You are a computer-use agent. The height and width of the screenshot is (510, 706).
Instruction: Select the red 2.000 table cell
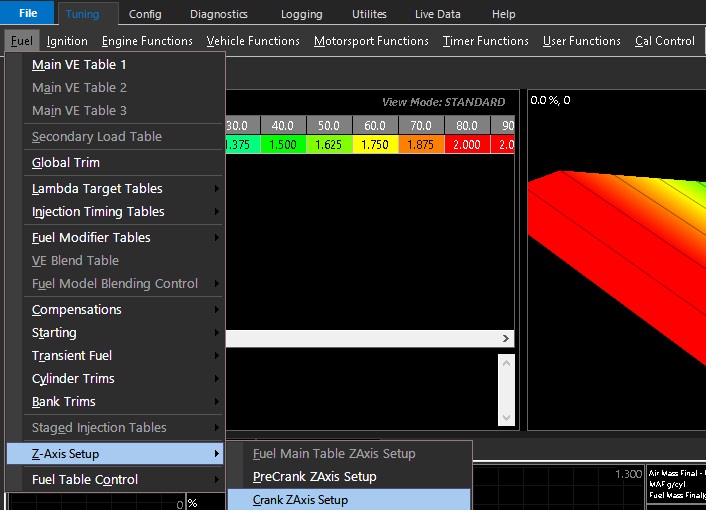[x=467, y=144]
